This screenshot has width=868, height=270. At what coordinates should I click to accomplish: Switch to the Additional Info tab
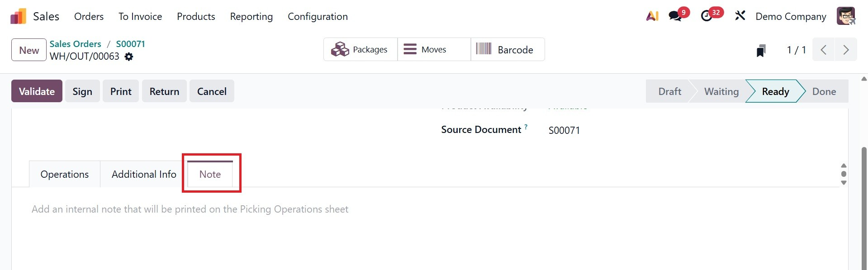point(144,175)
